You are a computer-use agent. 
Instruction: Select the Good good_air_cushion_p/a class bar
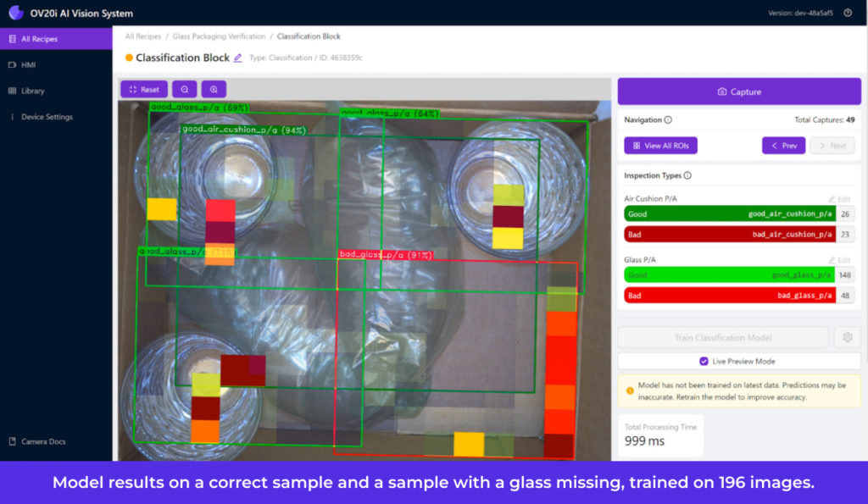pos(730,213)
